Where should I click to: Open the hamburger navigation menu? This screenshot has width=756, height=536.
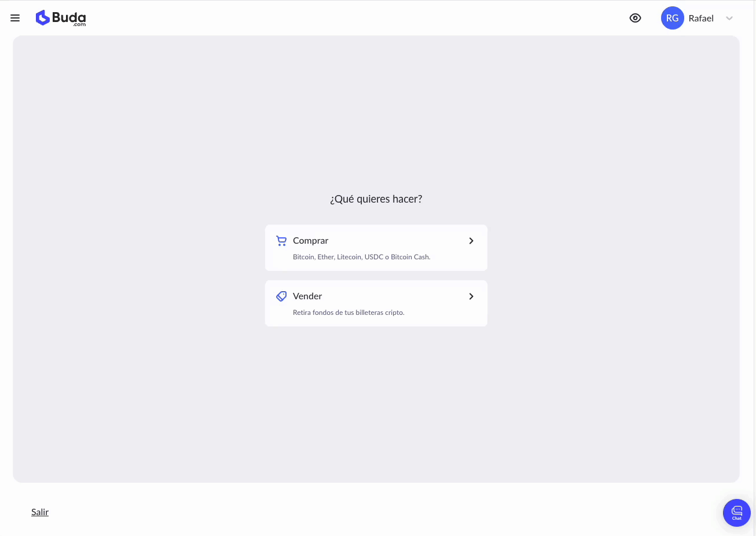point(15,18)
